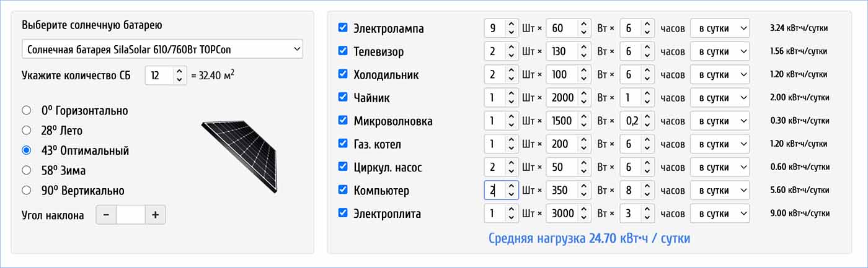Click the solar panel image

click(239, 155)
